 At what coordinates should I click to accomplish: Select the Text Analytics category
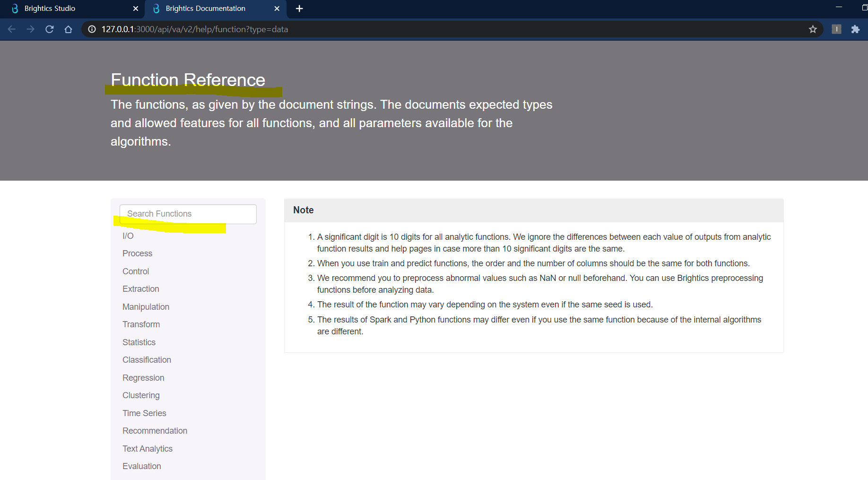148,449
